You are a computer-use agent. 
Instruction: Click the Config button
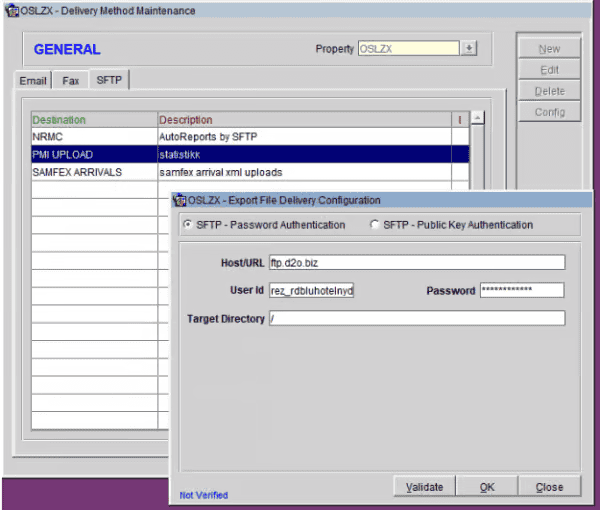coord(549,112)
